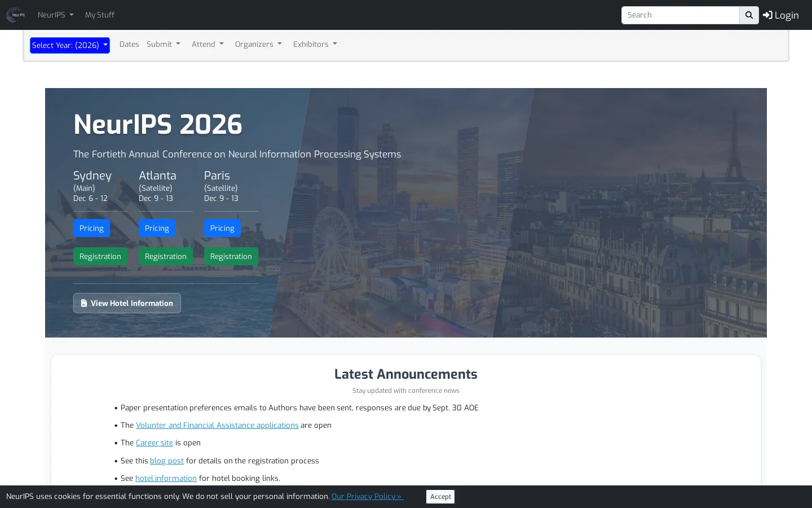812x508 pixels.
Task: Expand the Exhibitors menu
Action: point(315,44)
